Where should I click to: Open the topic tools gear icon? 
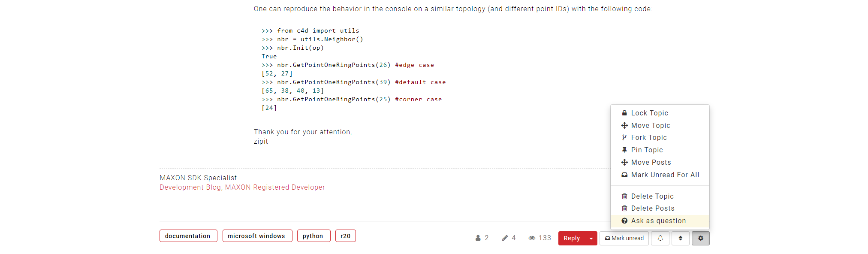pyautogui.click(x=700, y=238)
